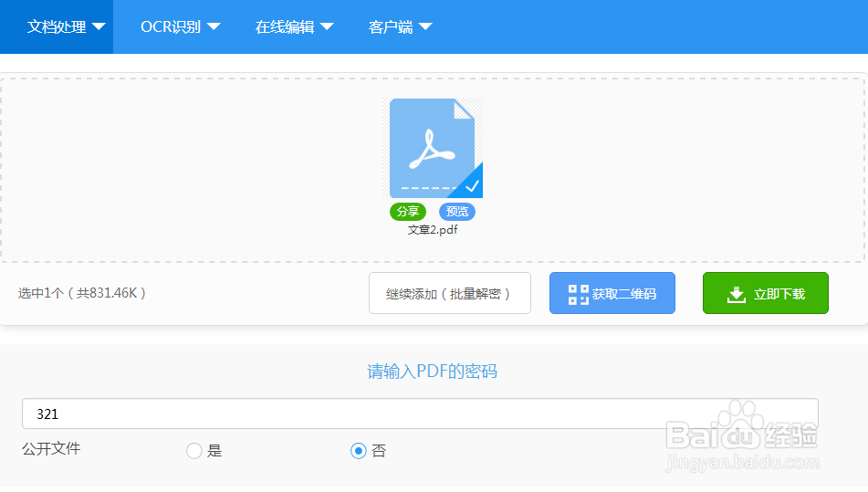This screenshot has width=868, height=492.
Task: Click the 请输入PDF的密码 heading
Action: pyautogui.click(x=433, y=371)
